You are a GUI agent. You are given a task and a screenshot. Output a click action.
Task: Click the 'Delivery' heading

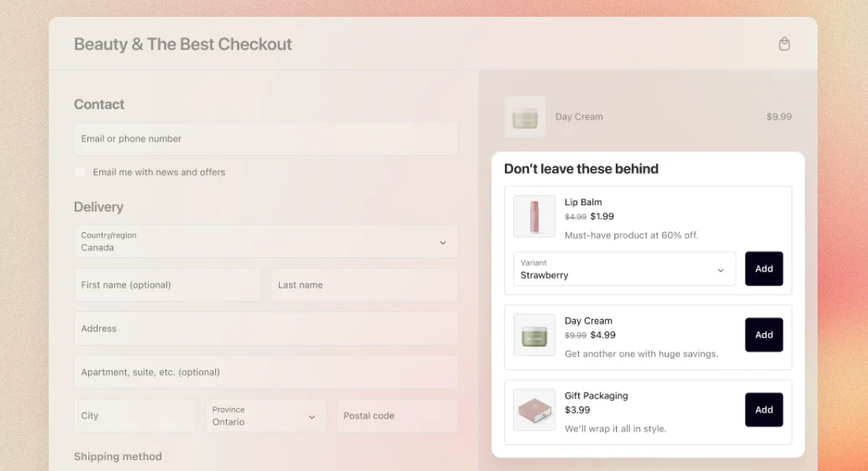point(98,207)
